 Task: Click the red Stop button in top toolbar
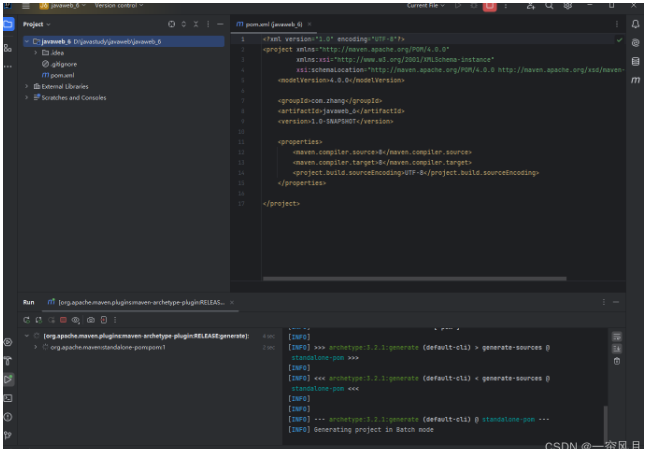[x=490, y=6]
